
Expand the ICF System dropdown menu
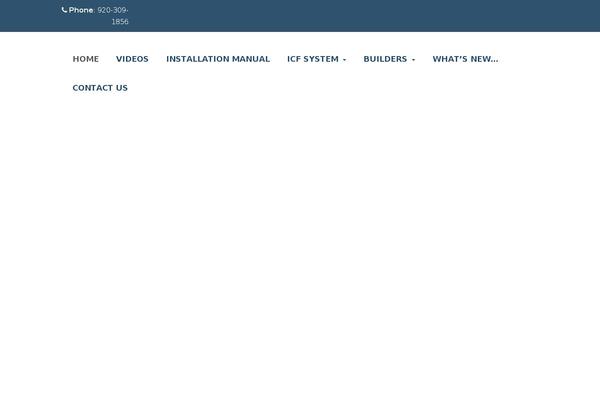(316, 59)
